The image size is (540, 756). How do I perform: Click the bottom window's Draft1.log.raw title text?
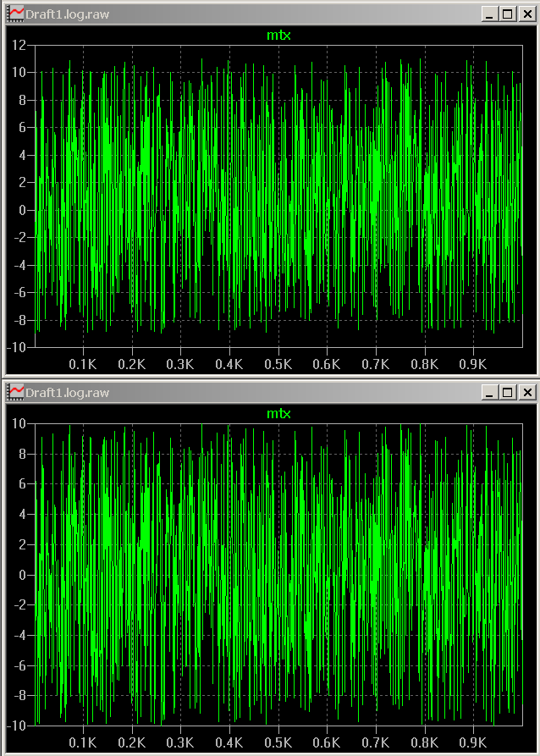pyautogui.click(x=67, y=393)
